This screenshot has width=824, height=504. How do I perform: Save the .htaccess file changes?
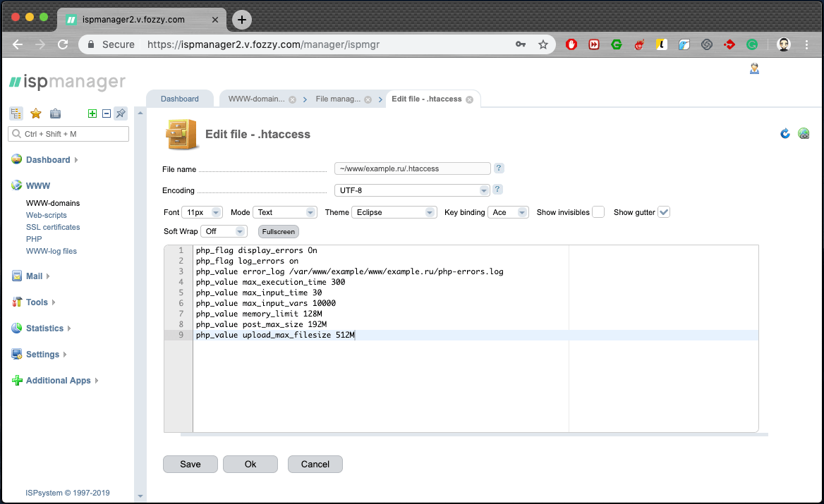pyautogui.click(x=190, y=464)
